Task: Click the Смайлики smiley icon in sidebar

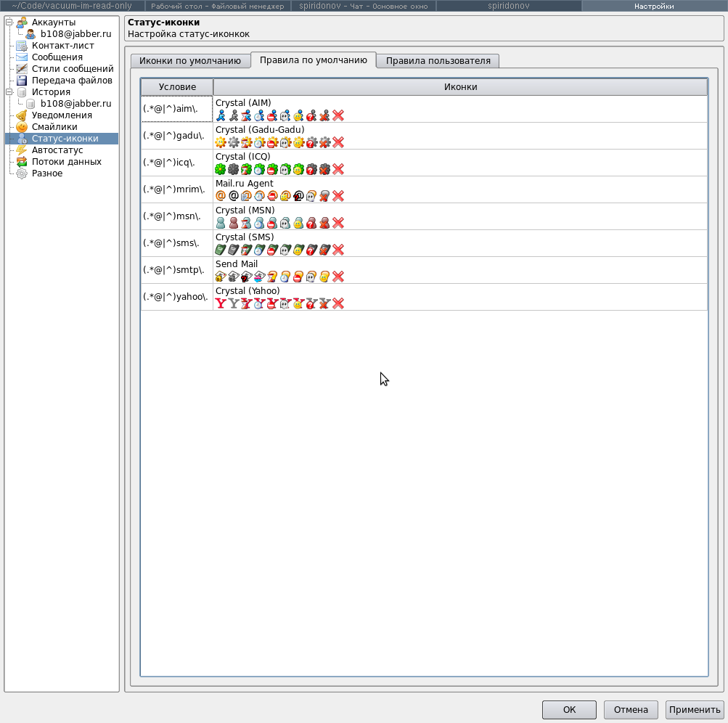Action: pos(22,127)
